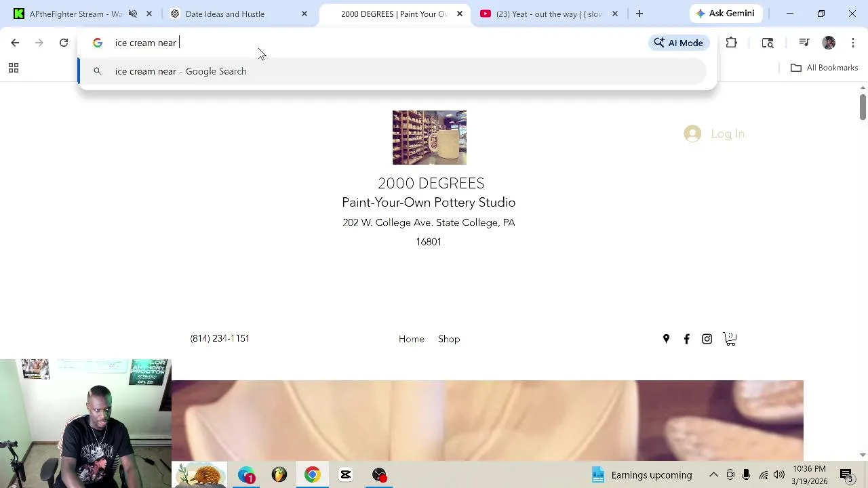Click the Google search suggestion magnifier icon
Image resolution: width=868 pixels, height=488 pixels.
tap(98, 71)
